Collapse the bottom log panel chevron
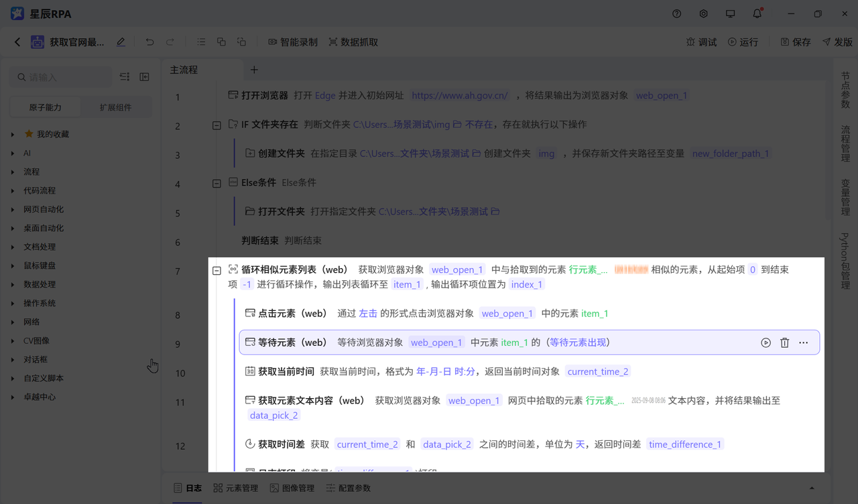Image resolution: width=858 pixels, height=504 pixels. coord(811,487)
